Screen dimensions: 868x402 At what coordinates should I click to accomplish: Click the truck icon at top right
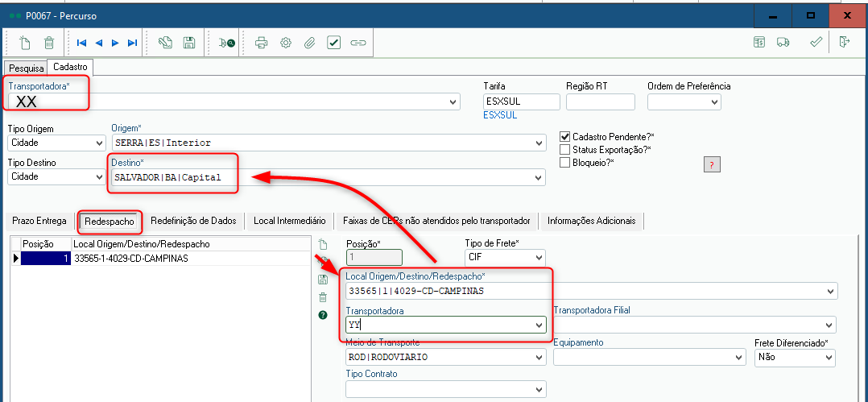point(783,43)
